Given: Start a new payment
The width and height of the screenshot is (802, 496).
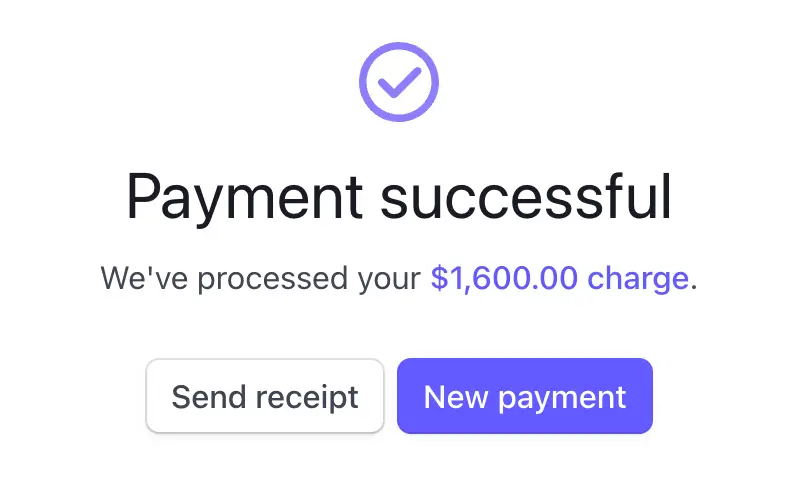Looking at the screenshot, I should point(525,396).
